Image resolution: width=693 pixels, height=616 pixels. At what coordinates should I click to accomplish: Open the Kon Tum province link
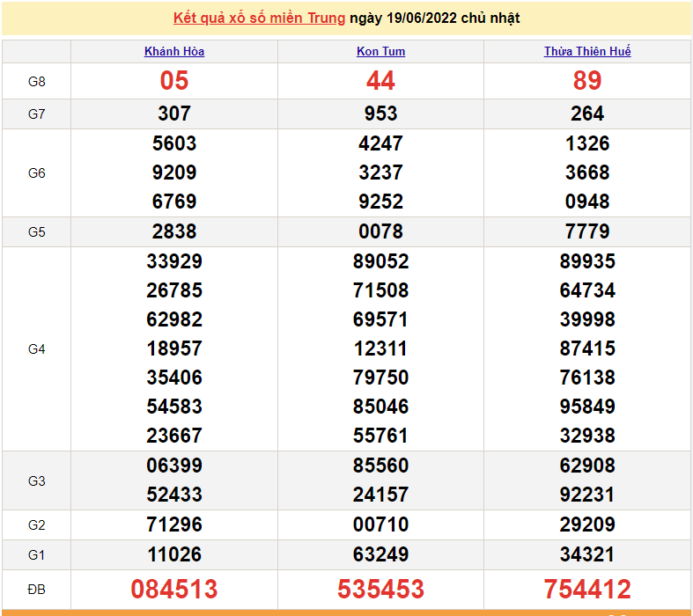pyautogui.click(x=380, y=51)
